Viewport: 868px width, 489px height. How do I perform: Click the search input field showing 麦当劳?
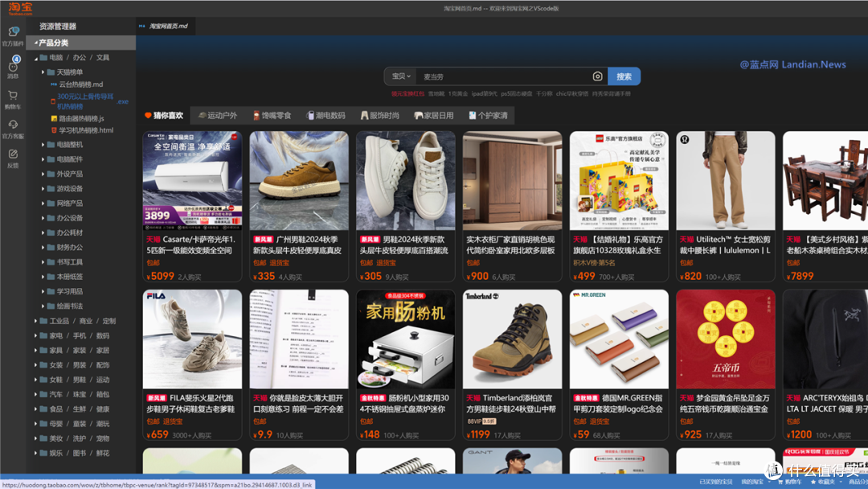[x=502, y=76]
